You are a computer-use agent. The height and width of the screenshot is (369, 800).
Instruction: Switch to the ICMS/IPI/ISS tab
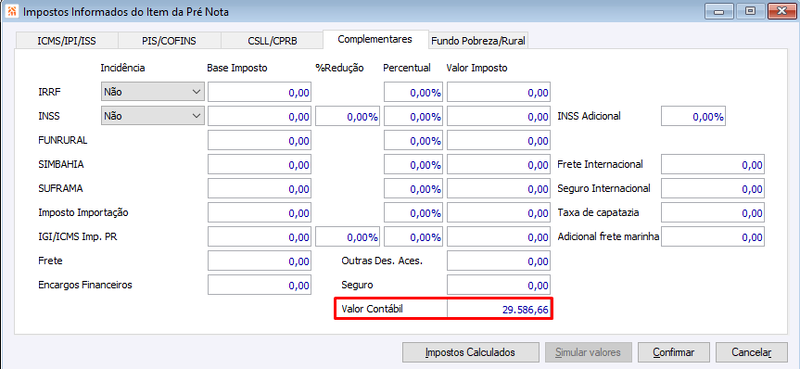[66, 41]
